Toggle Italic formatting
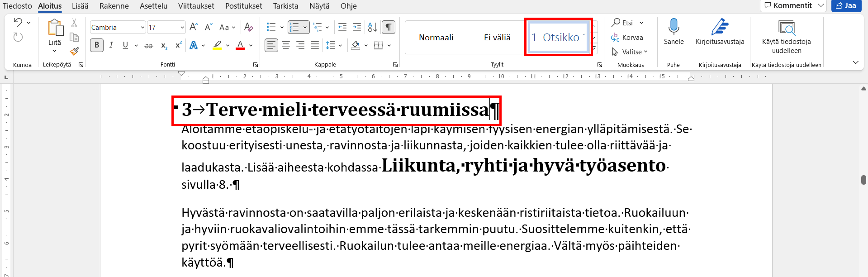Viewport: 868px width, 277px height. click(111, 45)
